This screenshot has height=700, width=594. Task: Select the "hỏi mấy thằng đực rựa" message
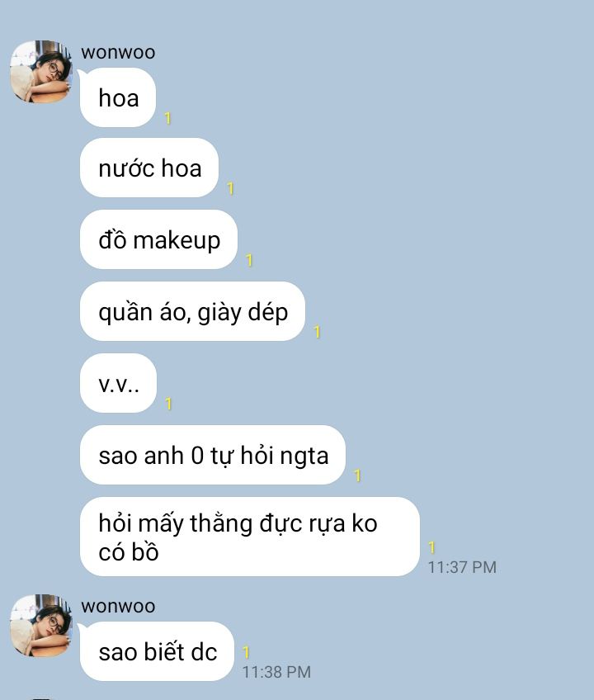(250, 537)
